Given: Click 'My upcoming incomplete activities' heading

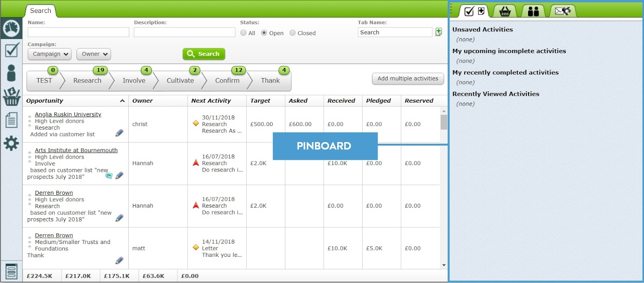Looking at the screenshot, I should pos(509,51).
